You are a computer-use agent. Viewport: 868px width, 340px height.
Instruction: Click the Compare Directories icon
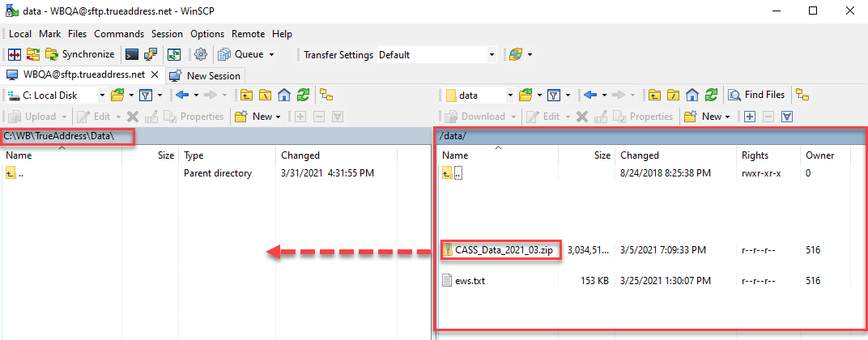click(15, 54)
